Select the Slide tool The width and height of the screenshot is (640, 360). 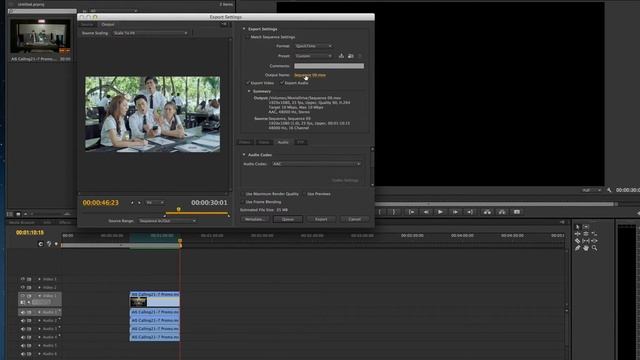click(x=594, y=241)
